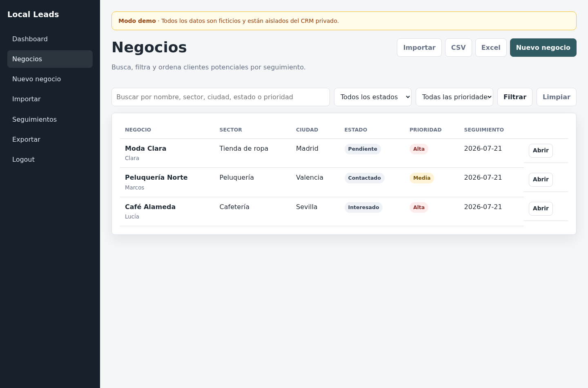Click the Media priority badge

point(422,178)
